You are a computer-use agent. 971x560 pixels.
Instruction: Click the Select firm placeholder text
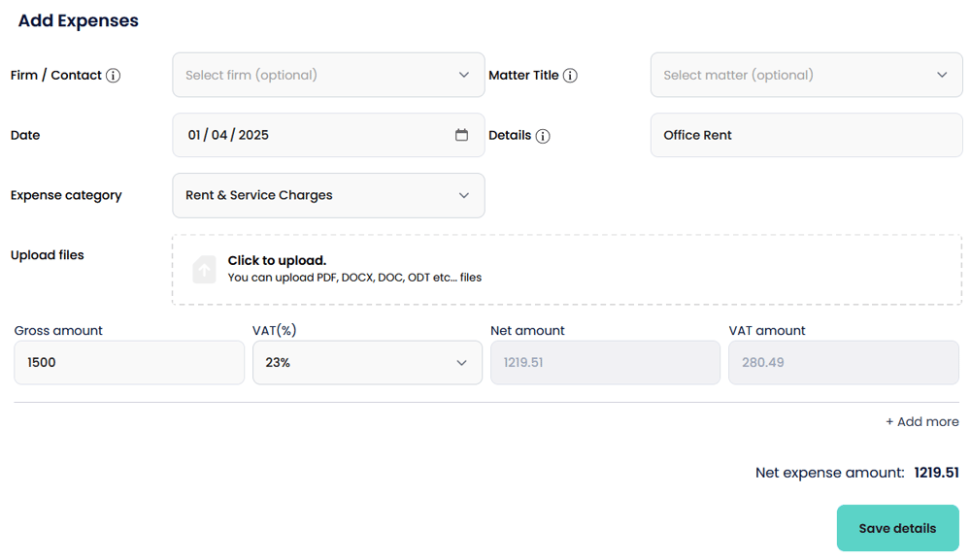251,75
